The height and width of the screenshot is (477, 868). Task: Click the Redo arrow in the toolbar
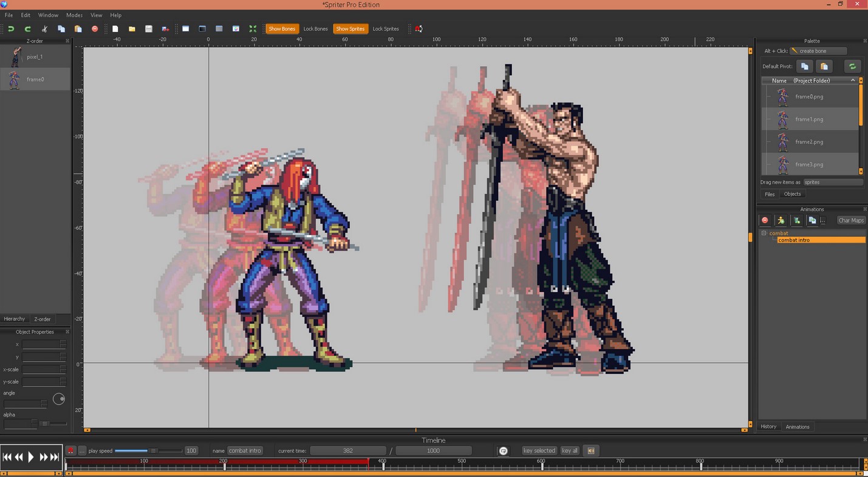(x=27, y=29)
